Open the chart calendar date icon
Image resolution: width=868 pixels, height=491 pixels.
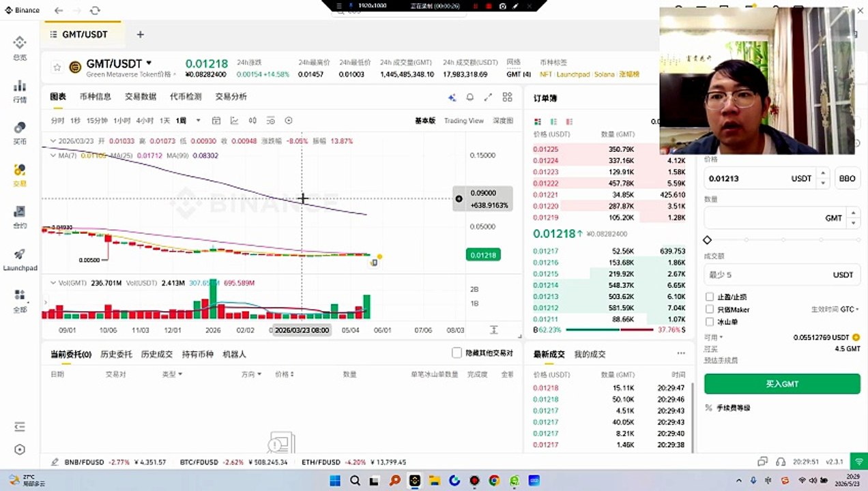216,121
